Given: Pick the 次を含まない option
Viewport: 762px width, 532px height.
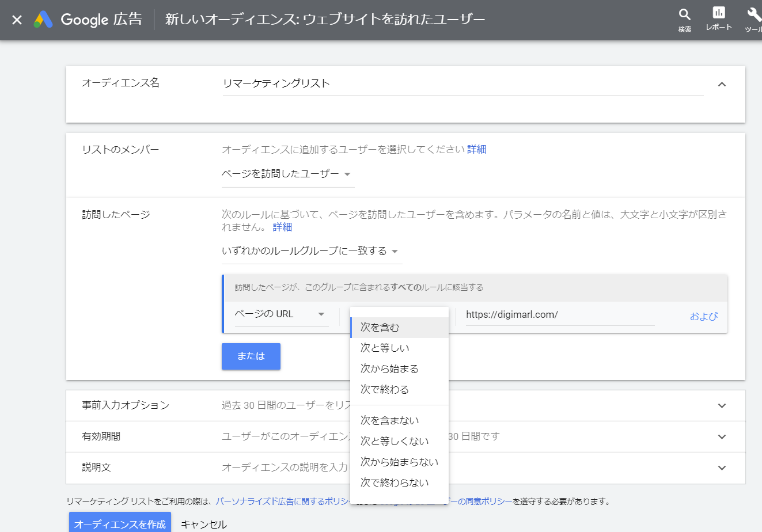Looking at the screenshot, I should tap(399, 421).
